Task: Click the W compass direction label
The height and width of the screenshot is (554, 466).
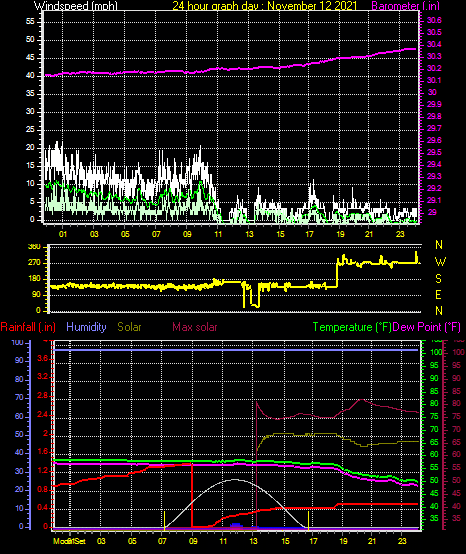Action: [440, 262]
